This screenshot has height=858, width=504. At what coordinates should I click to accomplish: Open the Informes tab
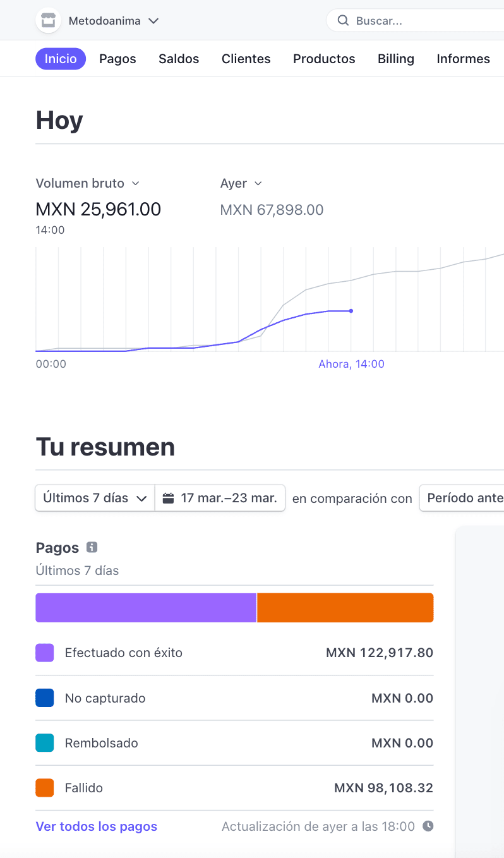click(464, 59)
